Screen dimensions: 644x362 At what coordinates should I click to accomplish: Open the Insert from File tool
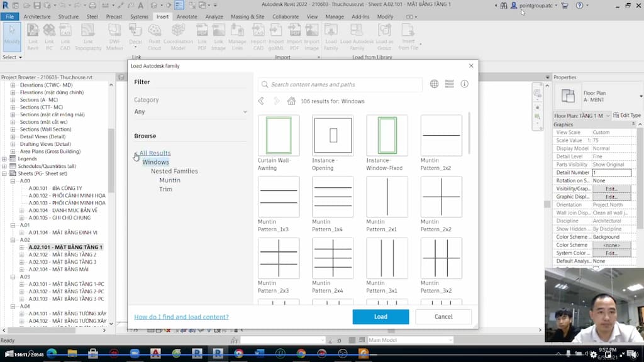tap(409, 36)
